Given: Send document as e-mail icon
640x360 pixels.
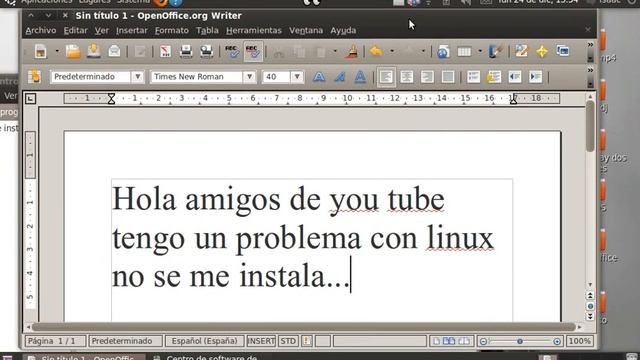Looking at the screenshot, I should click(x=114, y=52).
